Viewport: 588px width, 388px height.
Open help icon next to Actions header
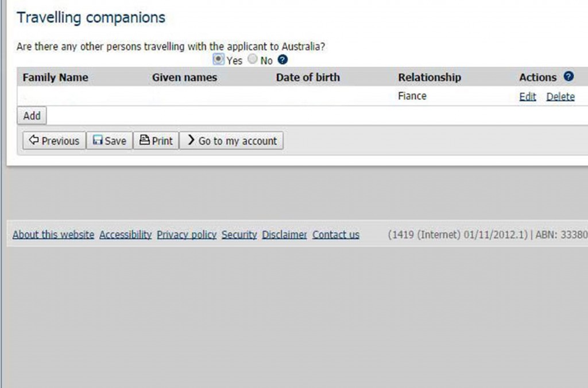coord(568,76)
